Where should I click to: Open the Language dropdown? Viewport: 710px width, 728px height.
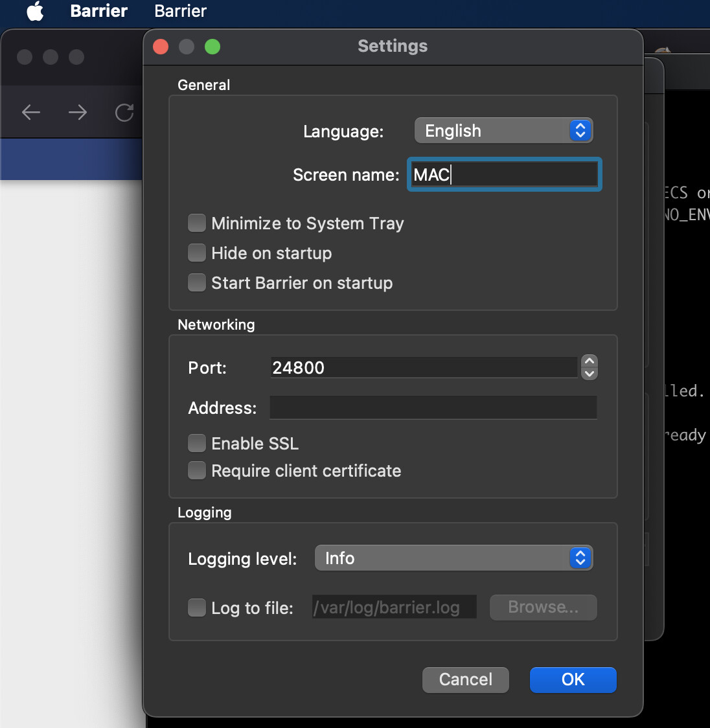click(x=503, y=131)
